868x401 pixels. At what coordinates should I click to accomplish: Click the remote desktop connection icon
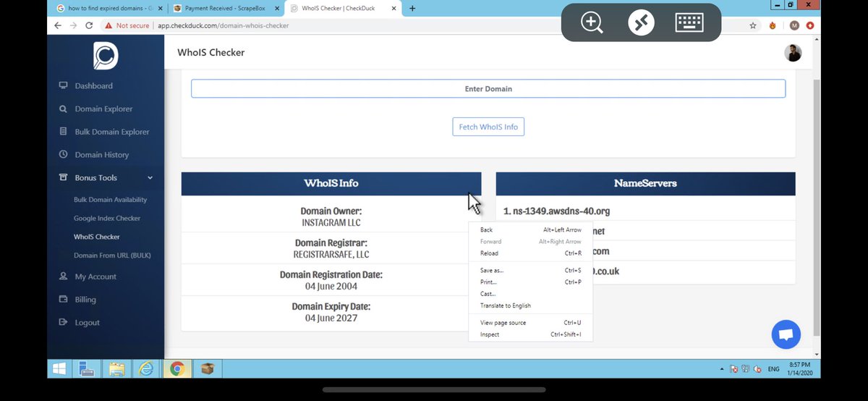coord(641,22)
